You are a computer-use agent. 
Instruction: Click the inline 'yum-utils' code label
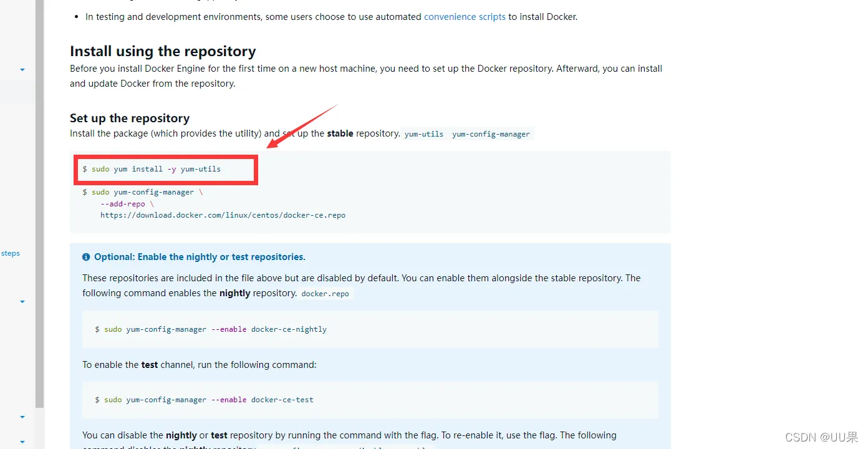[424, 134]
